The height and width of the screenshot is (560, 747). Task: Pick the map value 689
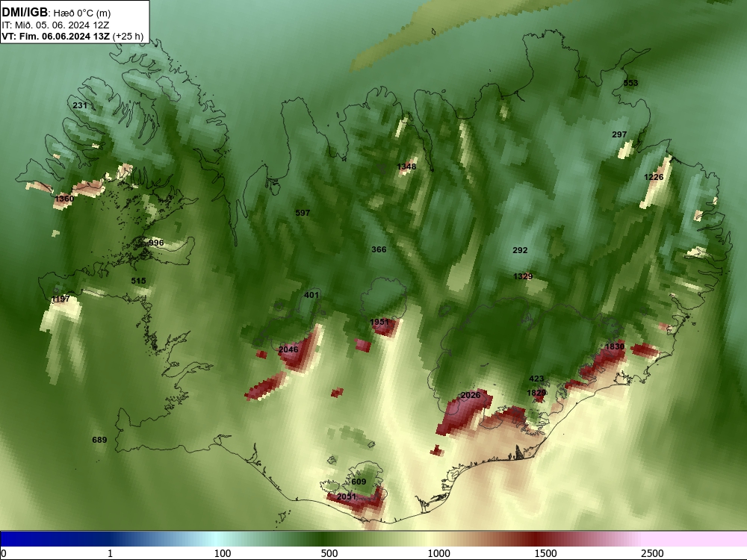tap(99, 440)
